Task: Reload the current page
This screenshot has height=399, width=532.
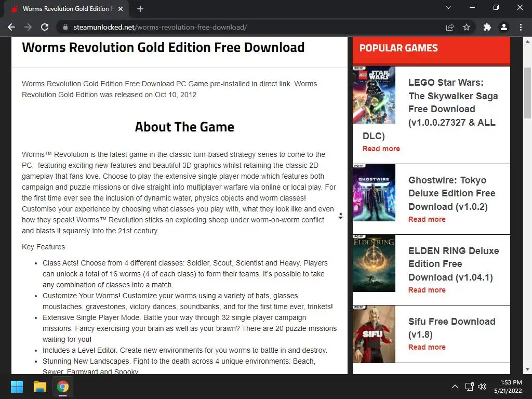Action: [x=45, y=27]
